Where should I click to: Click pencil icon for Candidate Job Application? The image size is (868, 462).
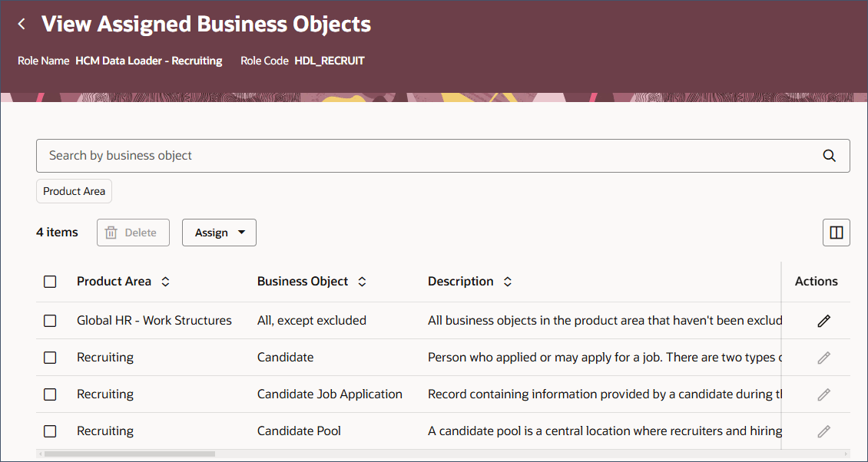pos(823,394)
